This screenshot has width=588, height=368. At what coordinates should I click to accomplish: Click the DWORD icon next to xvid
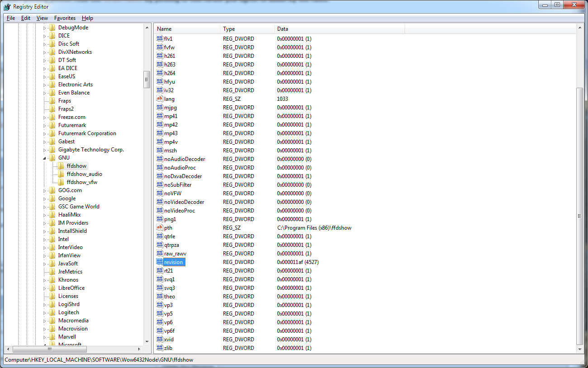159,340
